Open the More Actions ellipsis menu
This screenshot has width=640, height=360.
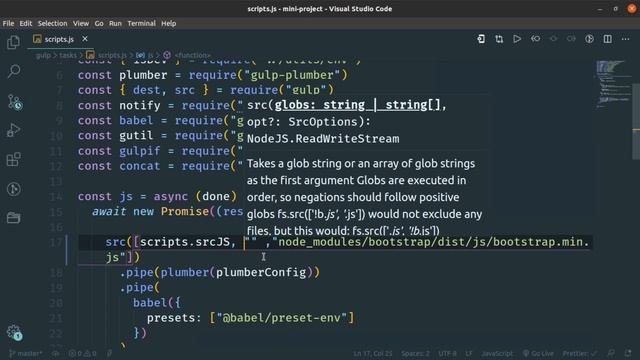(x=625, y=39)
